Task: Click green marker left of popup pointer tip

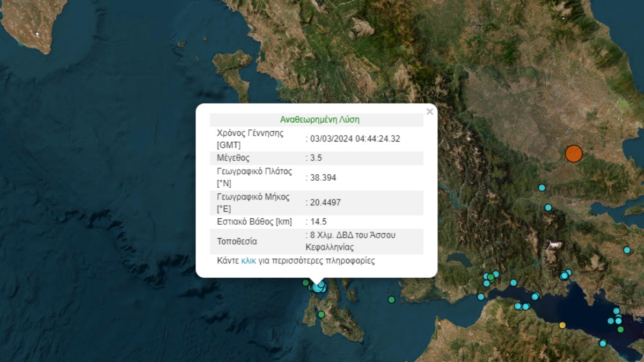Action: [x=305, y=283]
